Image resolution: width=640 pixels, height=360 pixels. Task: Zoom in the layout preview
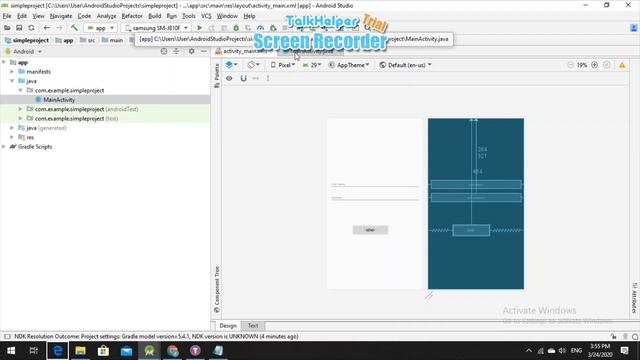595,65
